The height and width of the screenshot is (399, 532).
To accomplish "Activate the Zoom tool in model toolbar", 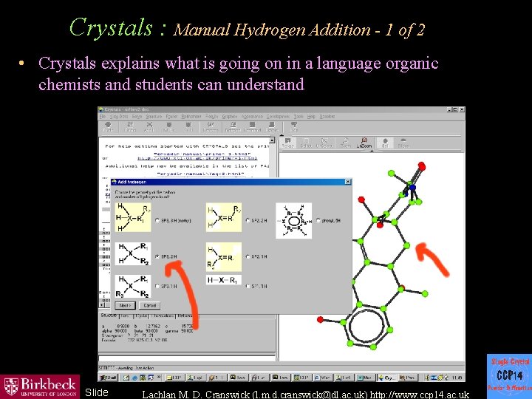I will (345, 143).
